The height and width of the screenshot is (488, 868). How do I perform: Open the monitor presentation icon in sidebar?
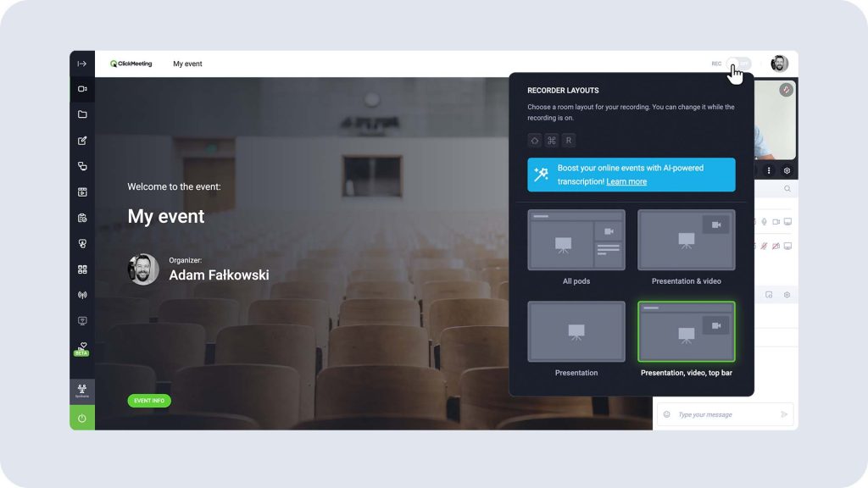pyautogui.click(x=82, y=321)
